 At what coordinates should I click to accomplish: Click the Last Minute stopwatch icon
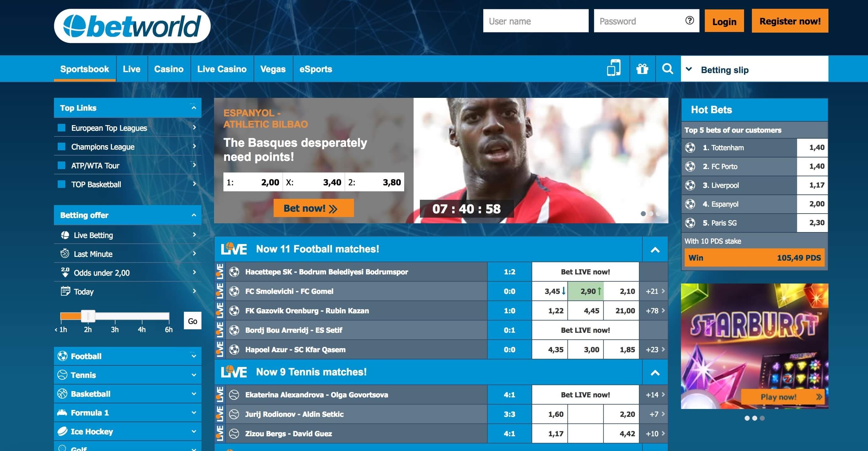[x=65, y=253]
